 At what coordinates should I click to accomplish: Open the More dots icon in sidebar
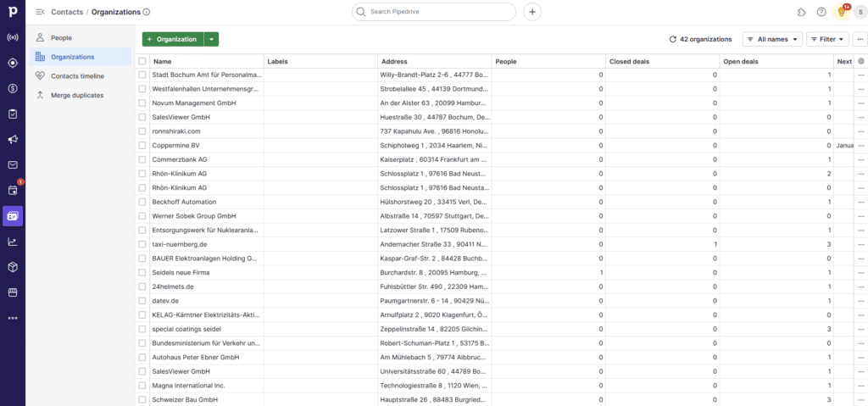(12, 318)
